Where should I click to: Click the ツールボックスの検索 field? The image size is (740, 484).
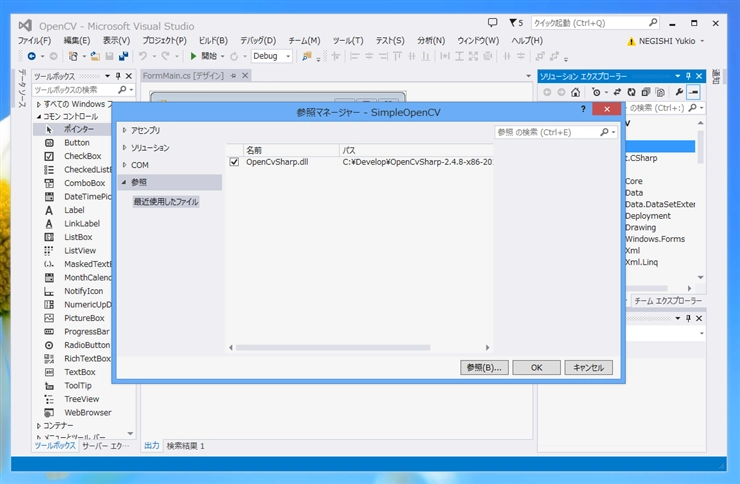point(84,90)
